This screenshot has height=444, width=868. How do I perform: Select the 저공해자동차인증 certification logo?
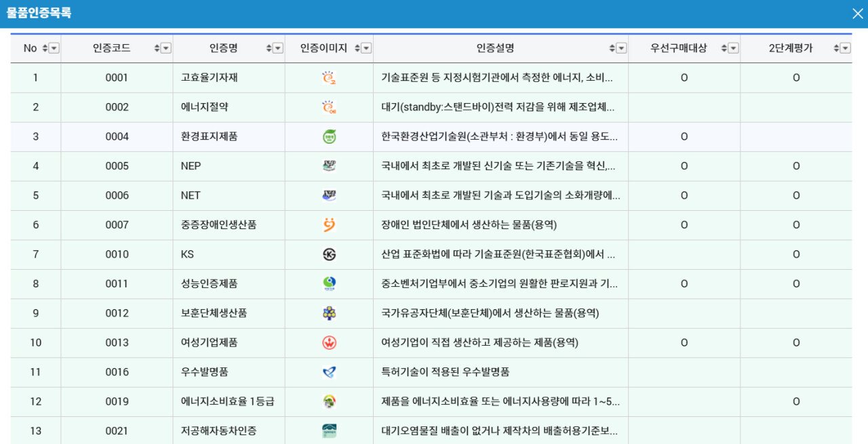(328, 430)
